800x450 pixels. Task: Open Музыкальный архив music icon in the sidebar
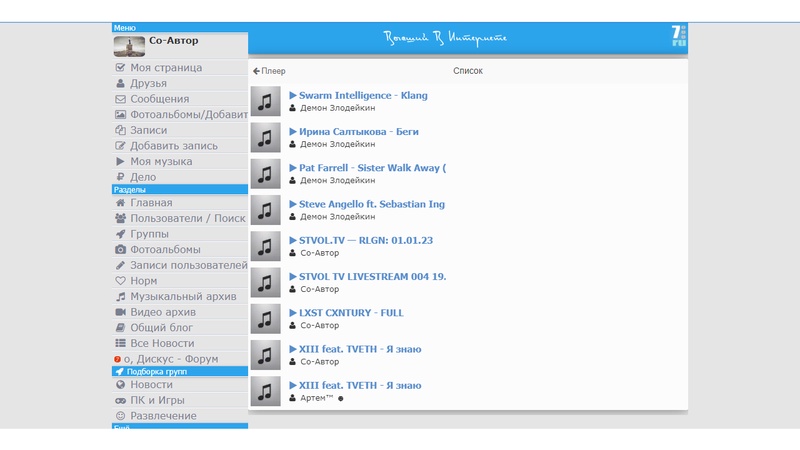point(121,296)
